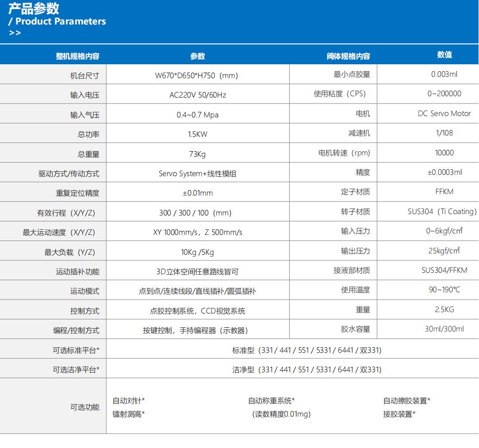
Task: Click the 0.4~0.7 Mpa value
Action: [197, 115]
